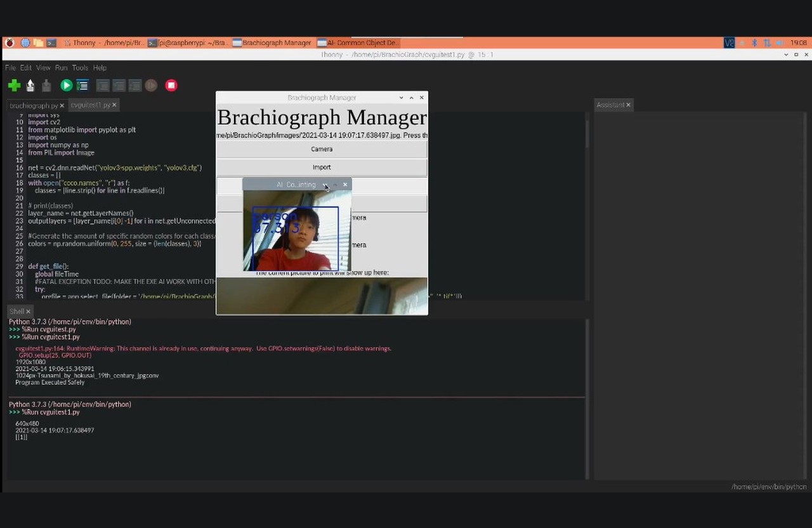The height and width of the screenshot is (528, 812).
Task: Click the Save file toolbar icon
Action: click(46, 85)
